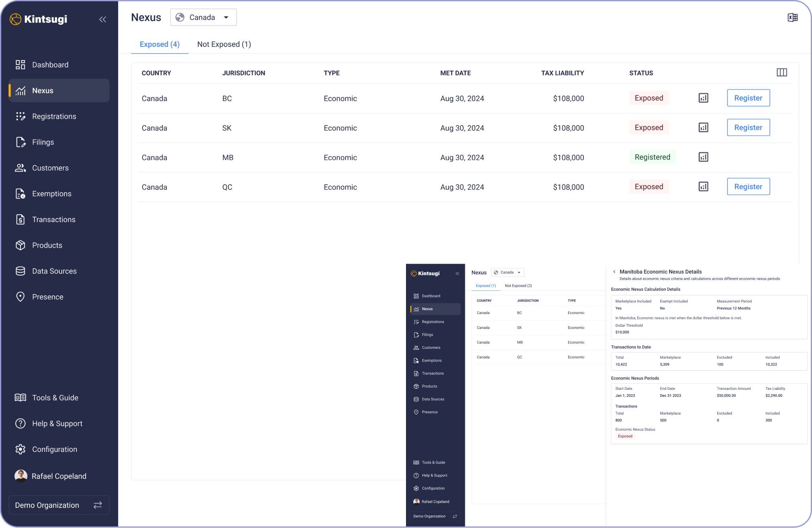The image size is (812, 528).
Task: Open Data Sources from the sidebar
Action: point(54,271)
